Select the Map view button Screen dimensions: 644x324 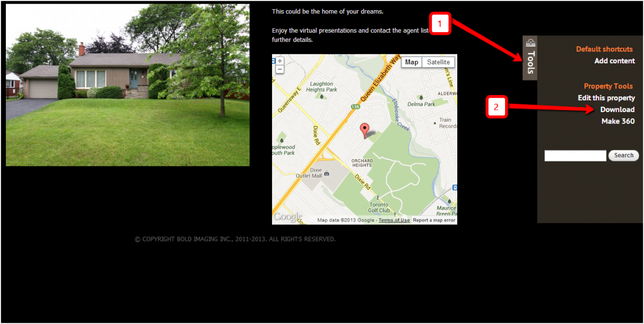click(x=412, y=62)
